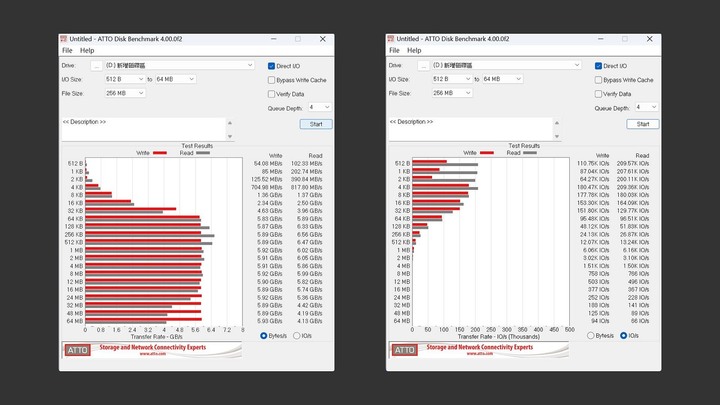Screen dimensions: 720x405
Task: Open I/O Size 512 B dropdown, left window
Action: [x=125, y=79]
